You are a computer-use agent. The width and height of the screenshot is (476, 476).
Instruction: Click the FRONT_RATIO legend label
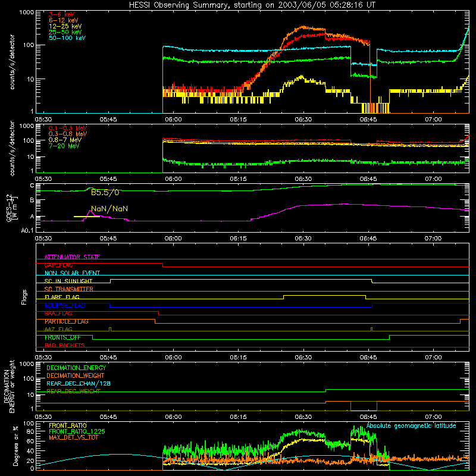(x=68, y=425)
